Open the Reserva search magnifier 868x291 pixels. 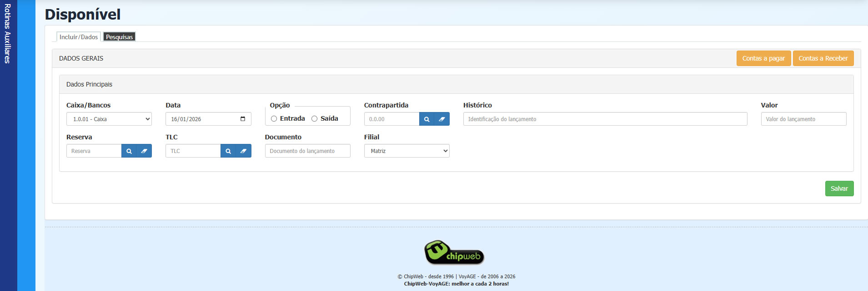[129, 151]
